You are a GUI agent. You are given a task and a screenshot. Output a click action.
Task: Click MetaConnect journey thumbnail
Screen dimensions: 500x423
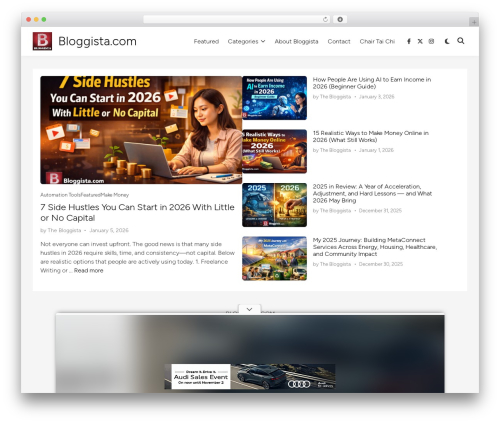pos(274,258)
